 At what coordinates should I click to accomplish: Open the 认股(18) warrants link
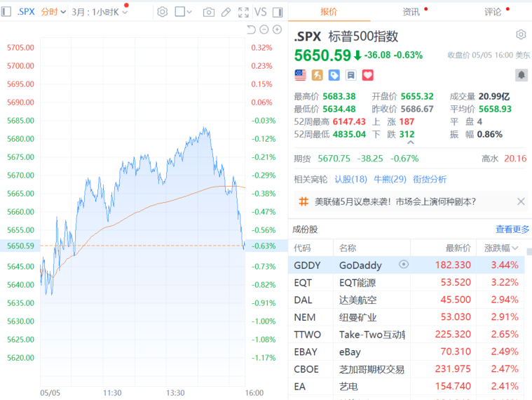tap(350, 179)
